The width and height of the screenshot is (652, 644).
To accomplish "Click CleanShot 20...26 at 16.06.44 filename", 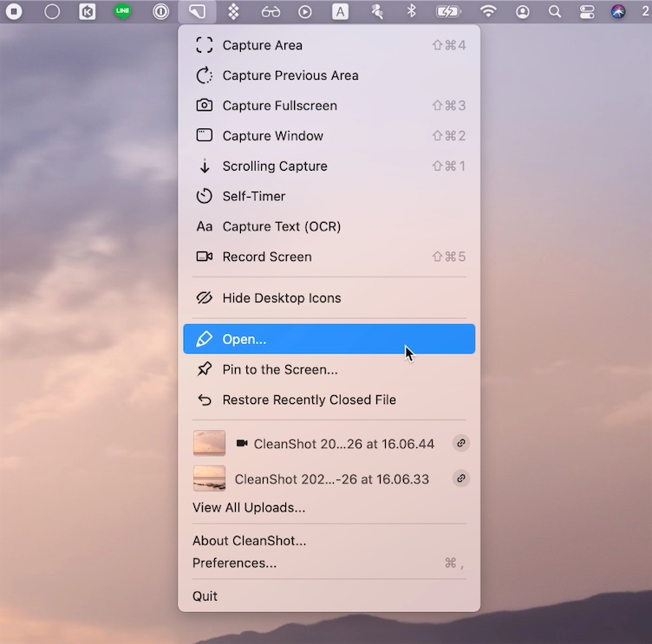I will [x=344, y=444].
